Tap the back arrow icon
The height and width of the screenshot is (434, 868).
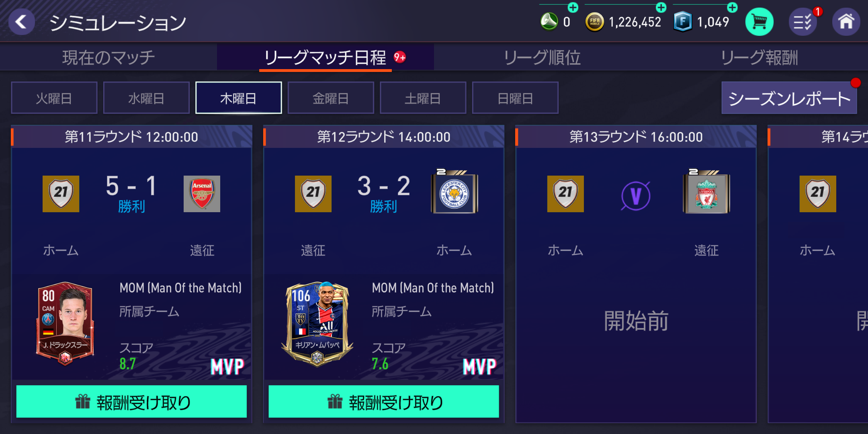(21, 22)
